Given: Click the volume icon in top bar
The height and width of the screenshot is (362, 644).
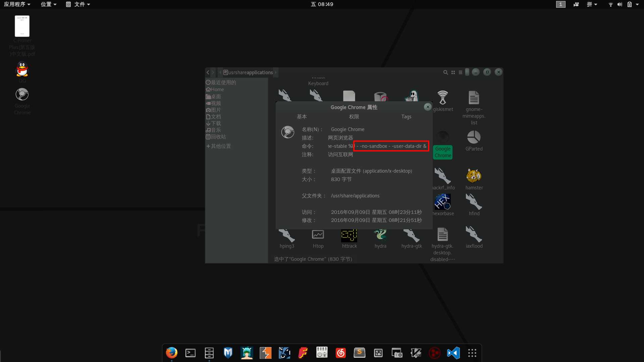Looking at the screenshot, I should (x=620, y=4).
